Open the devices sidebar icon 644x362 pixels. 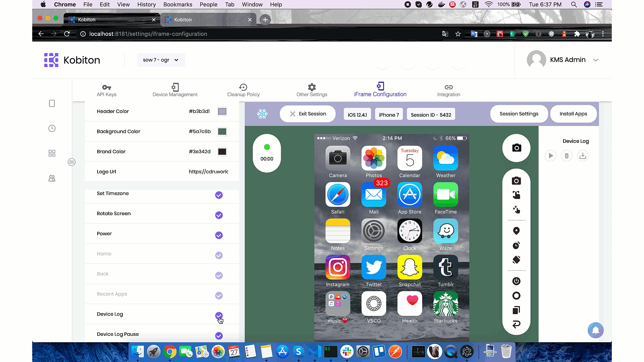52,104
